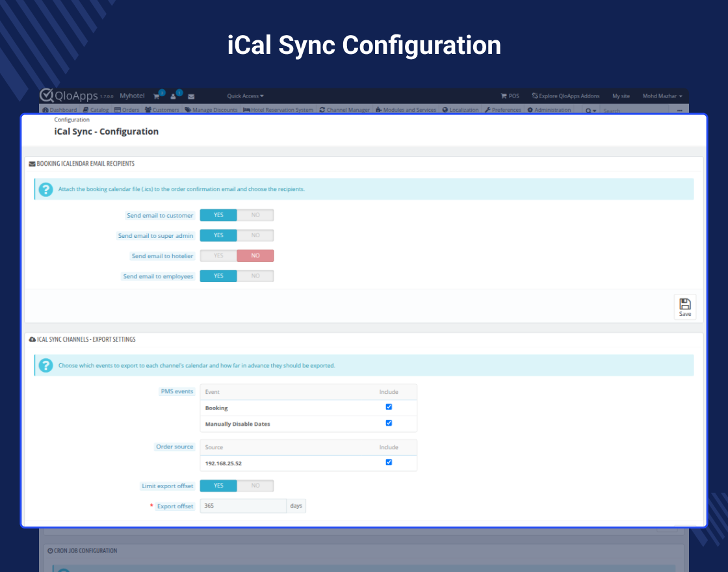The width and height of the screenshot is (728, 572).
Task: Set Limit export offset to YES
Action: click(x=218, y=486)
